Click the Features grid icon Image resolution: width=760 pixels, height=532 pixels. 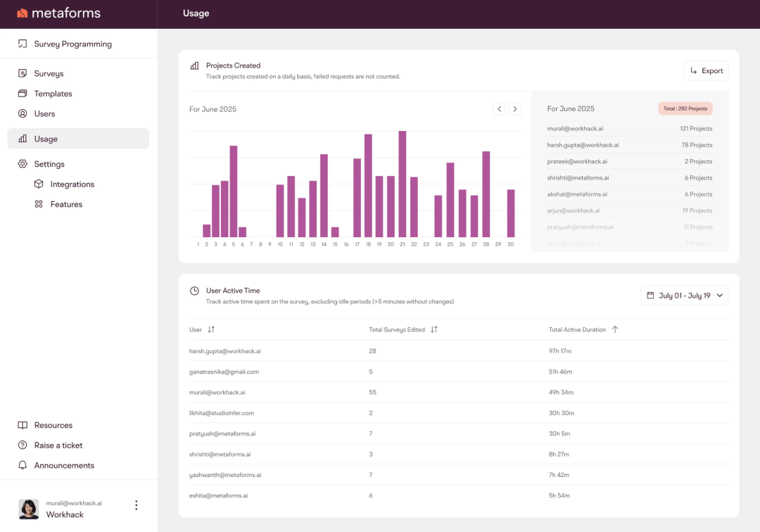39,204
